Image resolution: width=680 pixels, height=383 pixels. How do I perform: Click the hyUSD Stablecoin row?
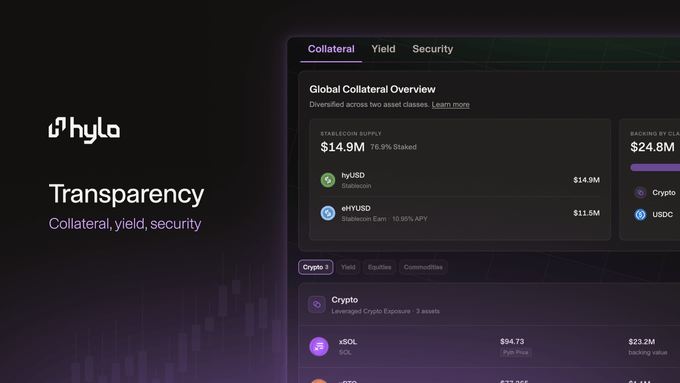[x=460, y=180]
